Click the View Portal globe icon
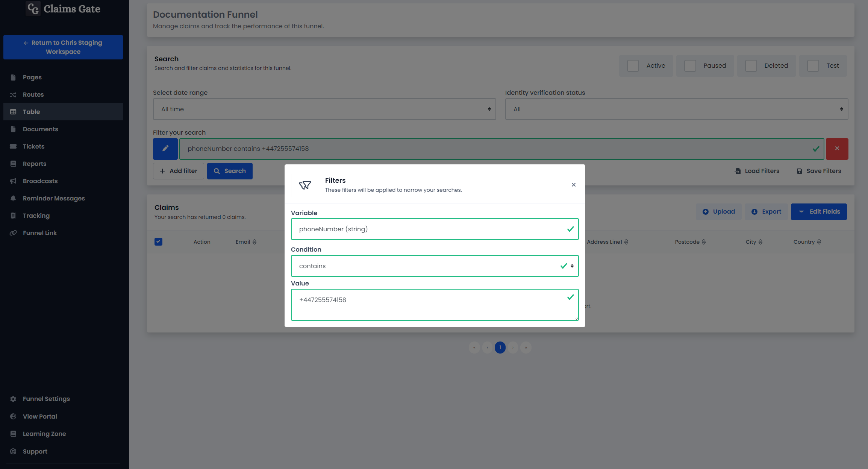 [13, 416]
